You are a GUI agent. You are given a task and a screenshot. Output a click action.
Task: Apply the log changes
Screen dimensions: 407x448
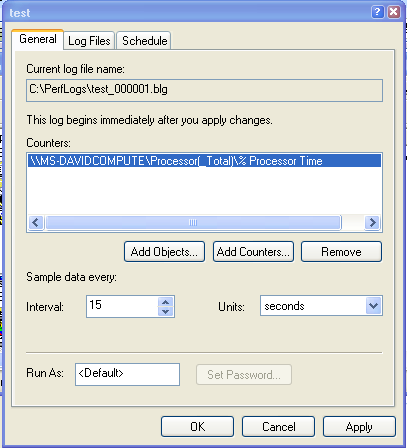[359, 426]
